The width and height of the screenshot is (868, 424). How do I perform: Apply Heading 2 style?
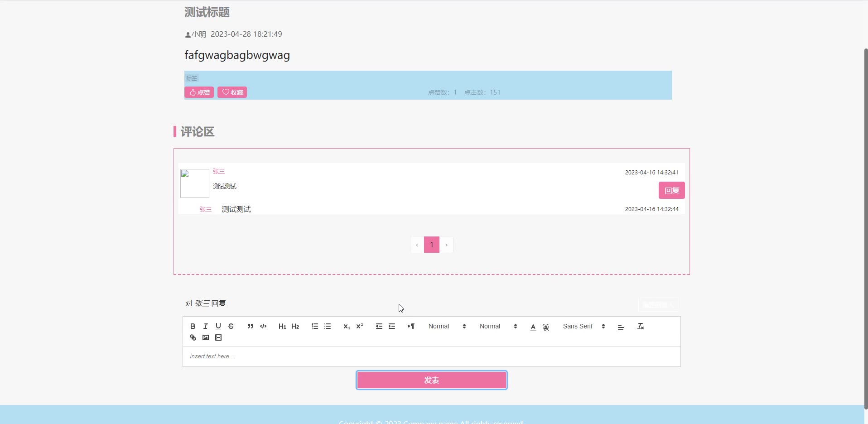tap(295, 326)
